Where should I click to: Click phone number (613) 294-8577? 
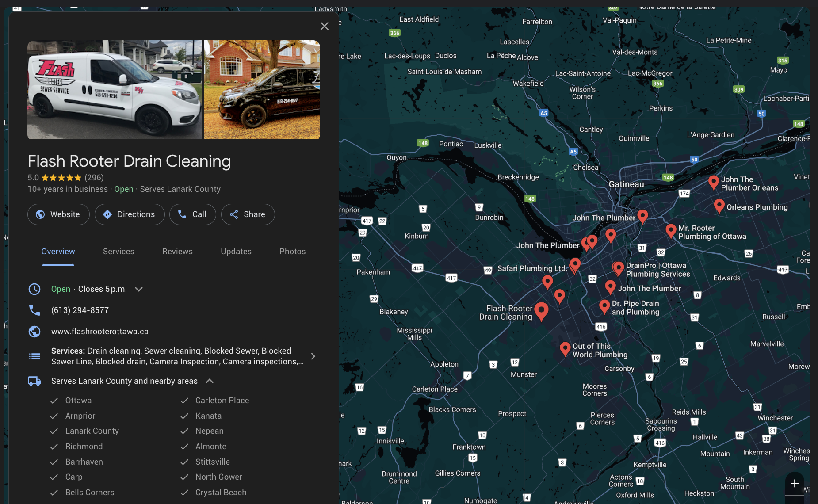coord(80,310)
